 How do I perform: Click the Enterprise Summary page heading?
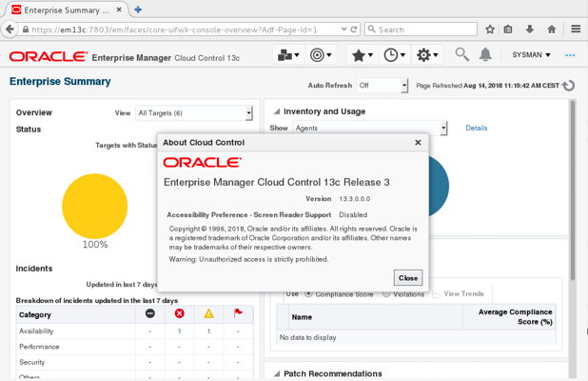pyautogui.click(x=60, y=82)
